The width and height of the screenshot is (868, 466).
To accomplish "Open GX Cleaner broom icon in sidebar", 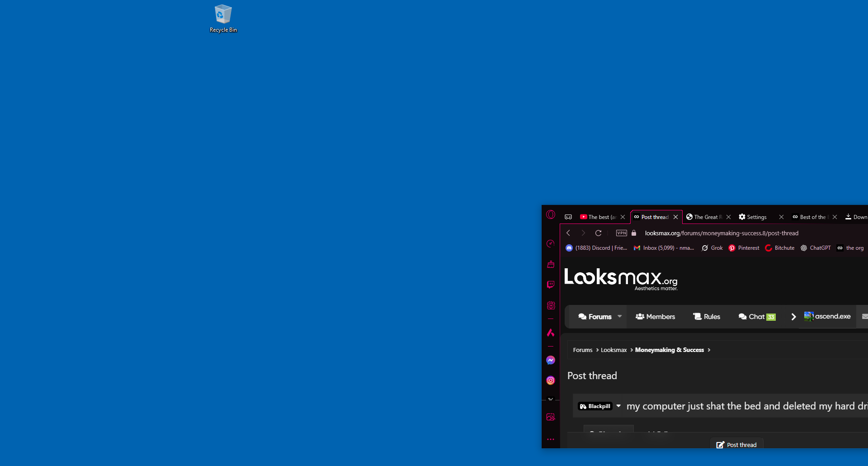I will (550, 264).
